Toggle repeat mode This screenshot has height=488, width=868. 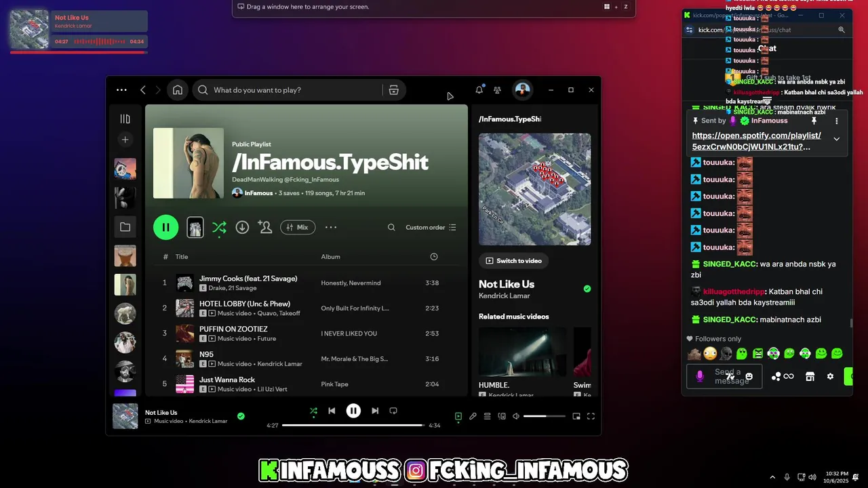point(393,411)
